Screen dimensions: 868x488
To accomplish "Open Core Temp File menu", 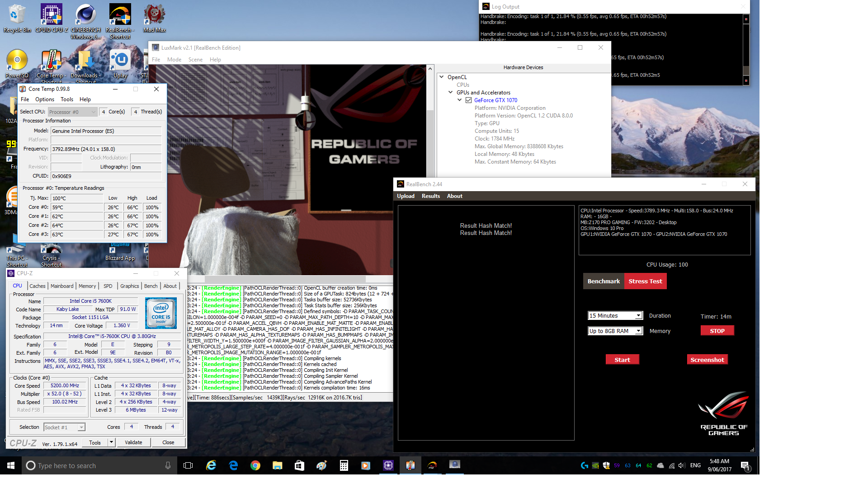I will coord(25,99).
